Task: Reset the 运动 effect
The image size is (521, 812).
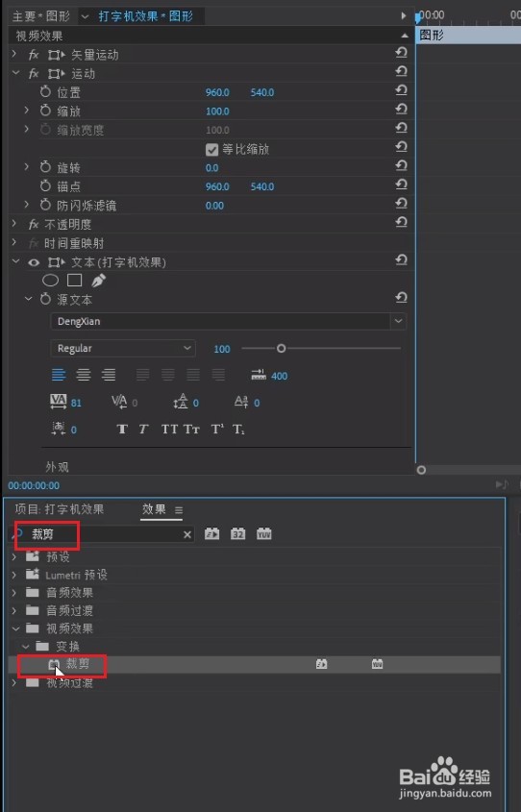Action: [x=401, y=71]
